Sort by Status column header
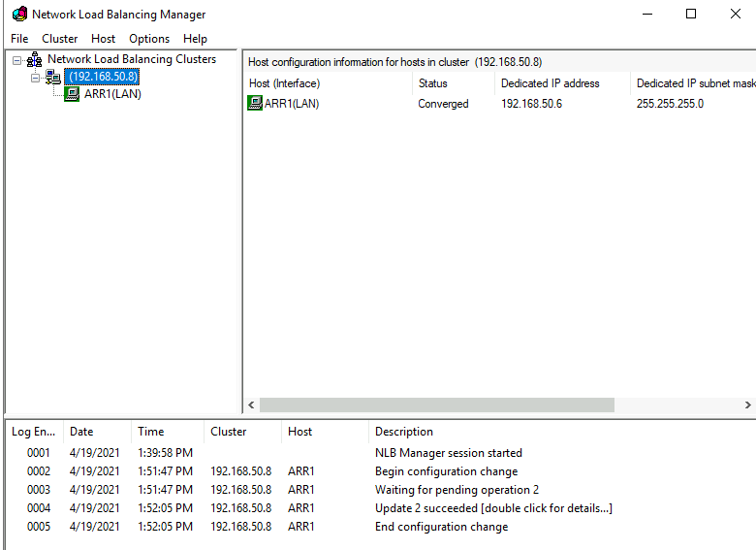The width and height of the screenshot is (756, 550). pyautogui.click(x=454, y=83)
